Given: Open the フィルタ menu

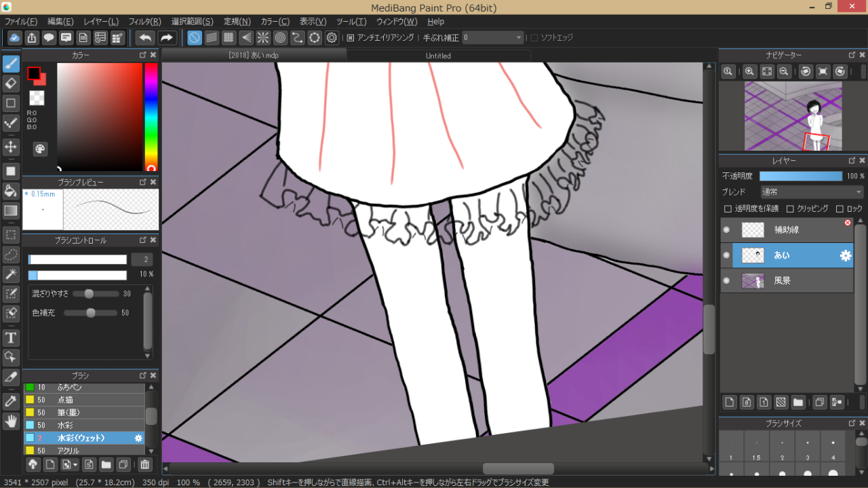Looking at the screenshot, I should point(144,22).
